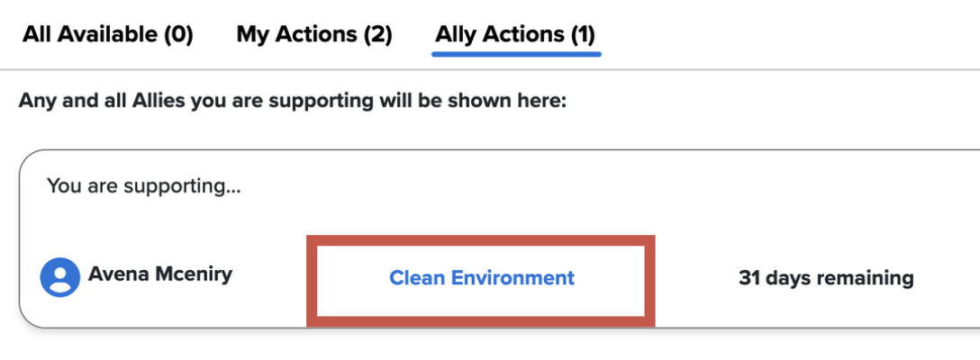Click the (2) count on My Actions
Image resolution: width=980 pixels, height=360 pixels.
pyautogui.click(x=377, y=35)
